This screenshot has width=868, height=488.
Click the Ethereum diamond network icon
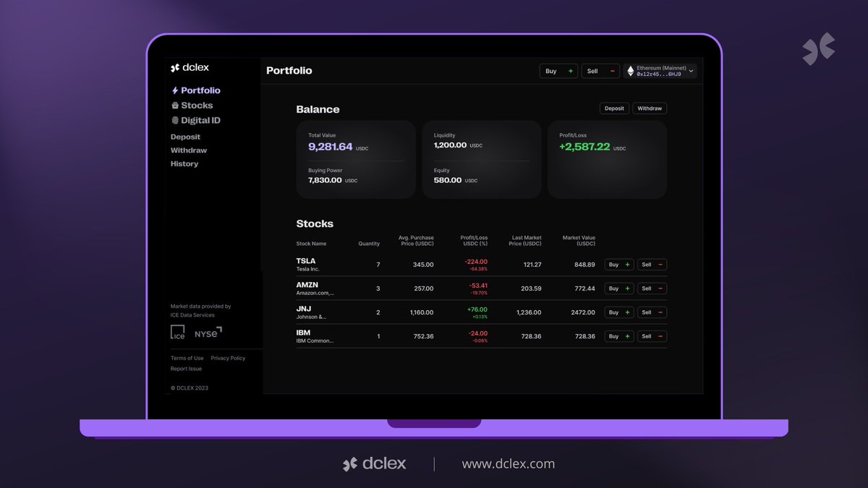pos(630,71)
